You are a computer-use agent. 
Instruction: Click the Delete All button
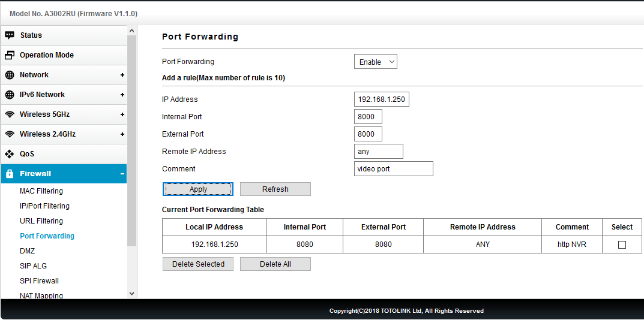click(275, 264)
